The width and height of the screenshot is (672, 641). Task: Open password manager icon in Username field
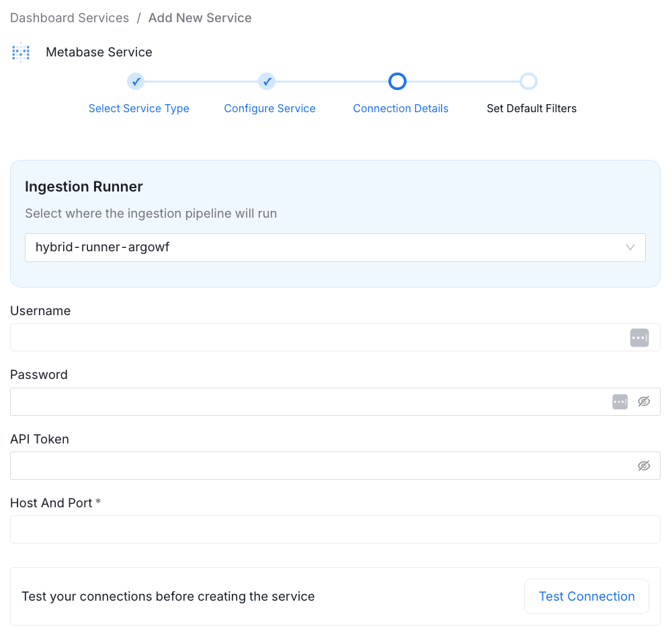(x=639, y=338)
